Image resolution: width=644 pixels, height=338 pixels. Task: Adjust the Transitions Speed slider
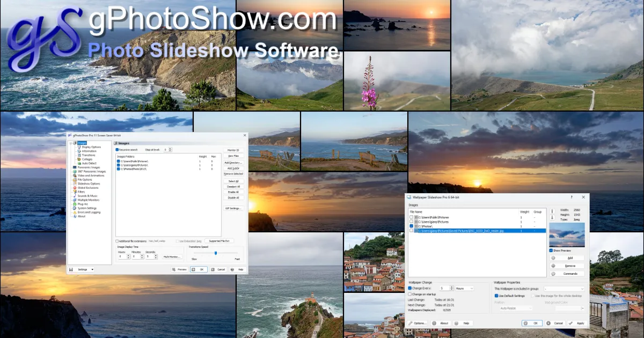click(216, 253)
